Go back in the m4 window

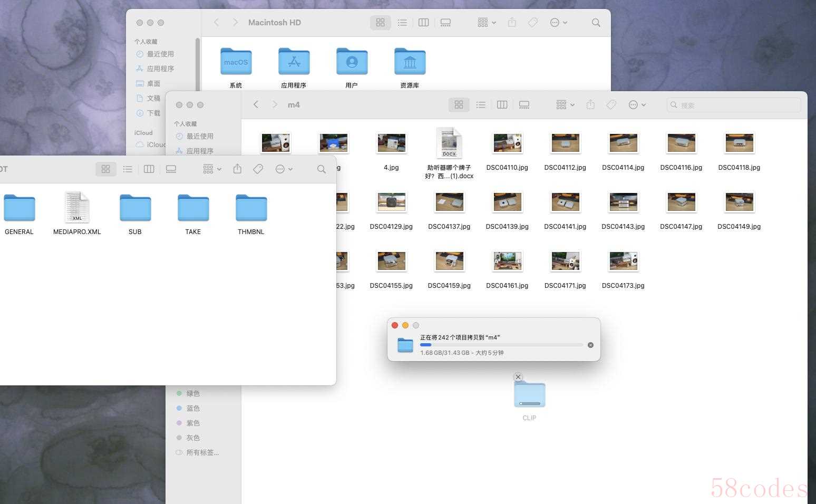click(256, 104)
